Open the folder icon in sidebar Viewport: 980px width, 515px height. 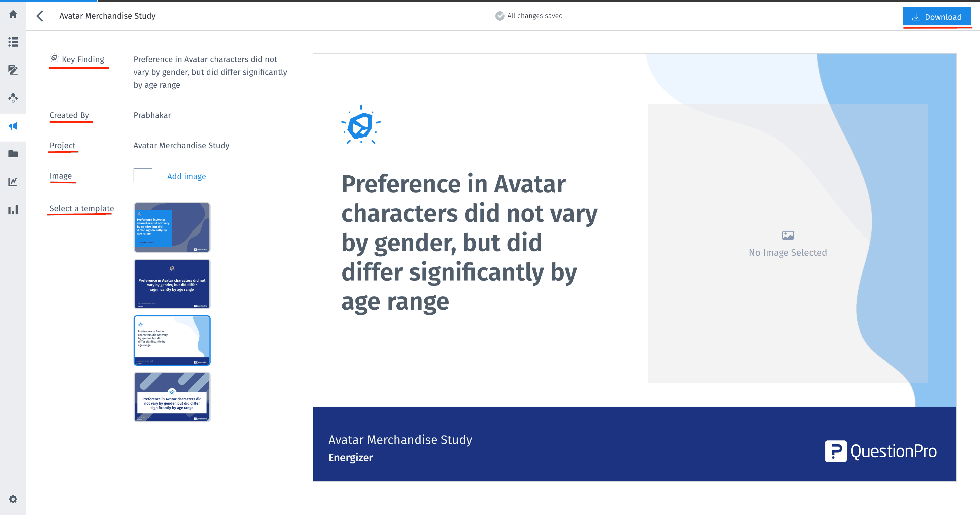pyautogui.click(x=13, y=154)
